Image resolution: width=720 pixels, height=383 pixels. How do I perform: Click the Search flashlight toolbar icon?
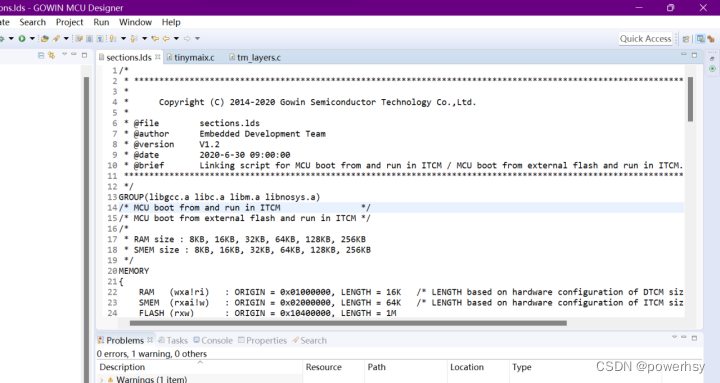(x=56, y=39)
